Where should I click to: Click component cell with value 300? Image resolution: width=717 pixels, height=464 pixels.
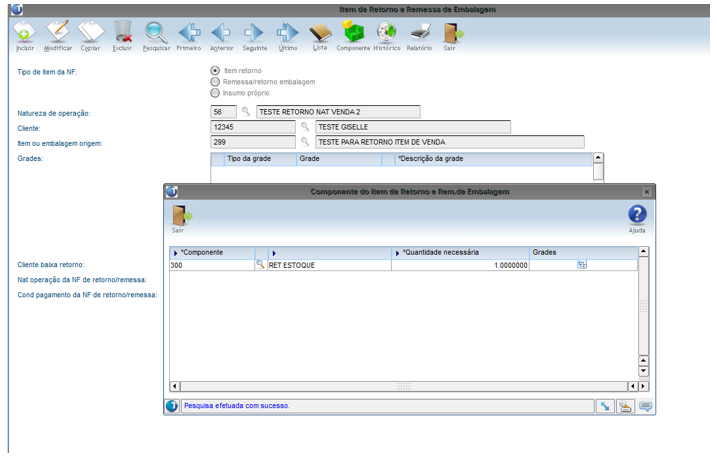(x=212, y=265)
